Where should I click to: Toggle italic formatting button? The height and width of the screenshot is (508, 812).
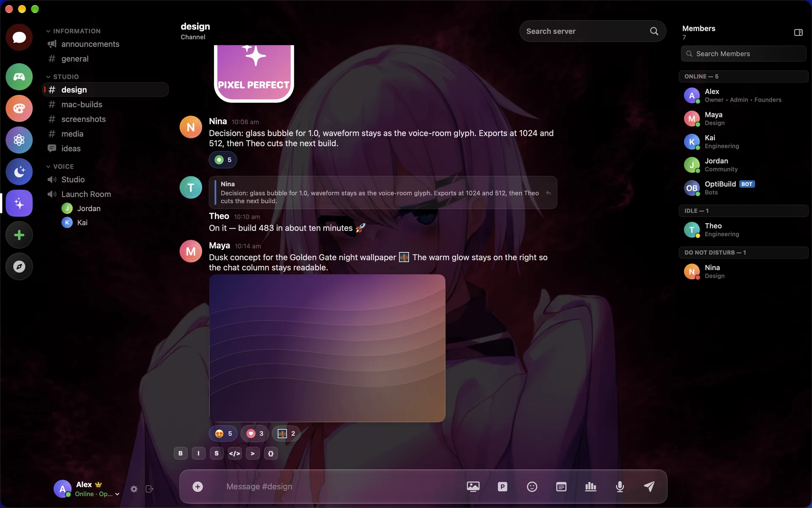pyautogui.click(x=198, y=453)
